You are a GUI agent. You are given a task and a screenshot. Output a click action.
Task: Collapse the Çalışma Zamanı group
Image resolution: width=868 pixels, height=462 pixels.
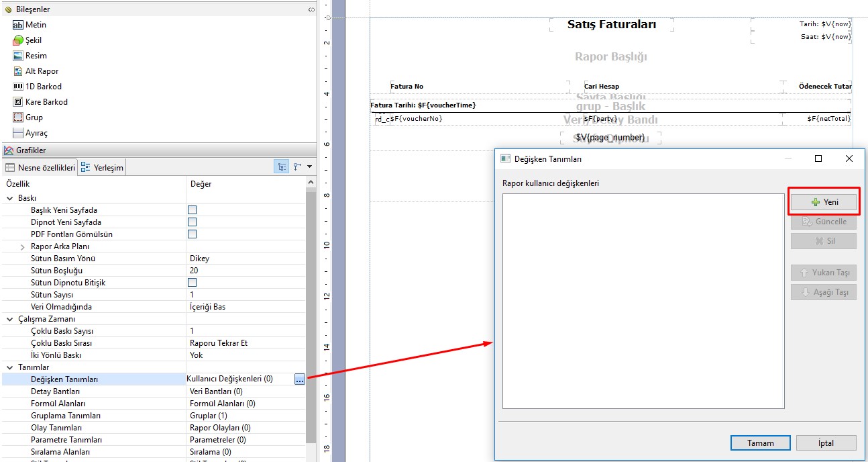(10, 319)
